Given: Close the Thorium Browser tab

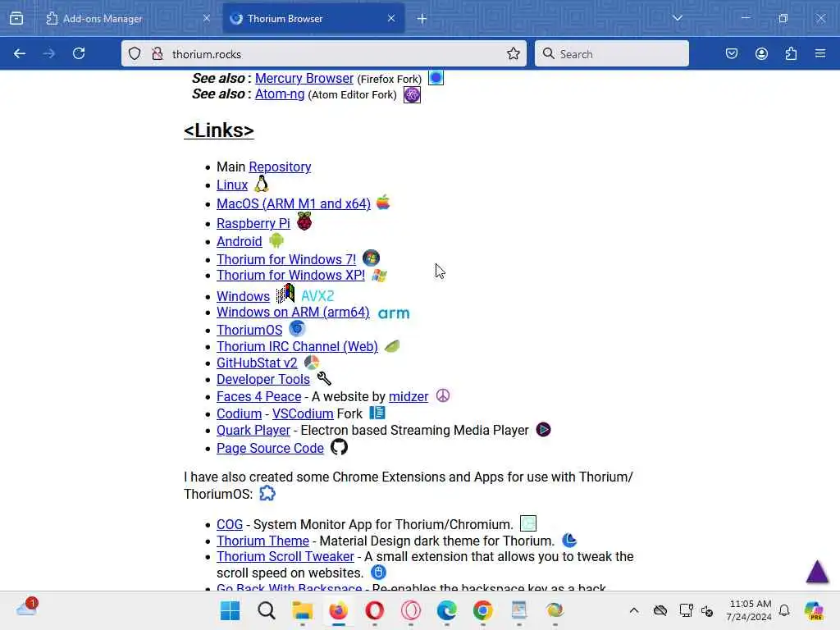Looking at the screenshot, I should (391, 19).
